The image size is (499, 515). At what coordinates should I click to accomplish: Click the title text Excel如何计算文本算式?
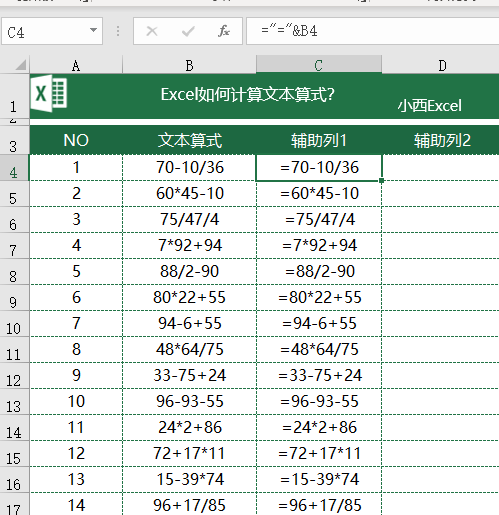tap(247, 95)
